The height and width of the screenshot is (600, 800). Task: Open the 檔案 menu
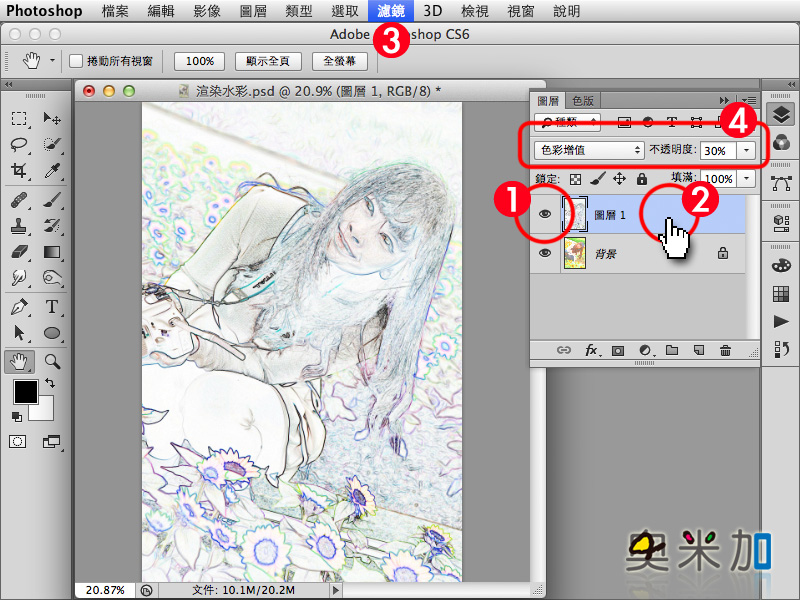pos(115,11)
